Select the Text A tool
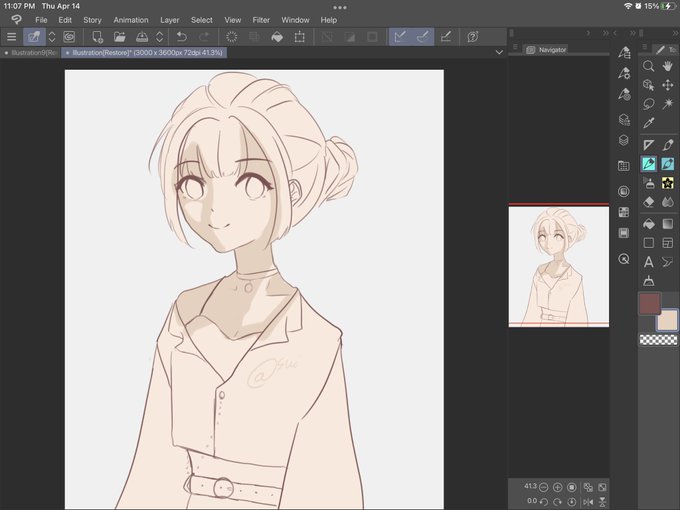 648,262
